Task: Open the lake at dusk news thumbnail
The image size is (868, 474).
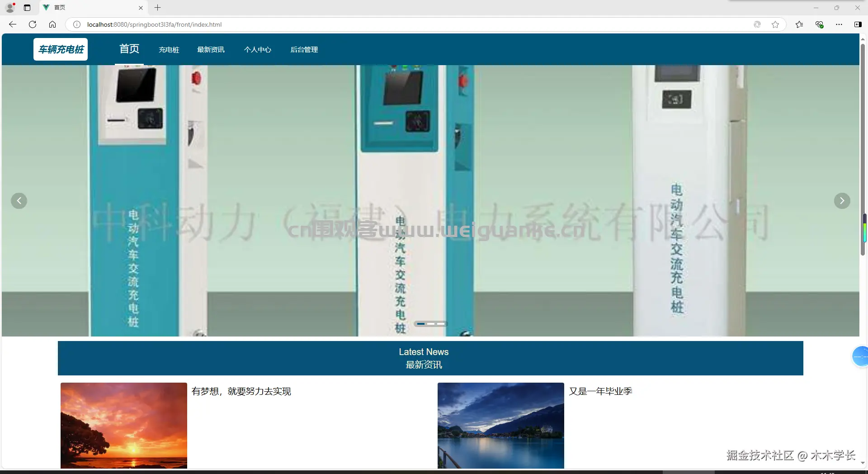Action: (x=501, y=426)
